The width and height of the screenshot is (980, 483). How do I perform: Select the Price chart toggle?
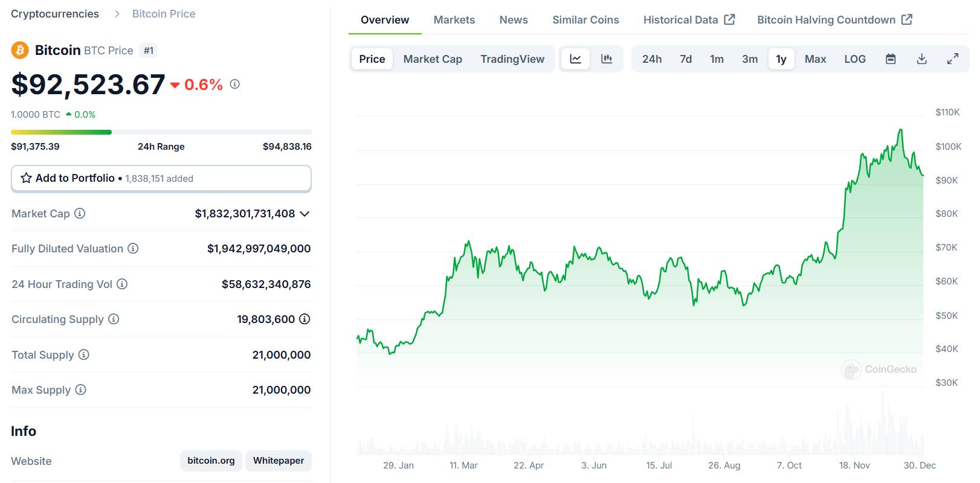(x=372, y=59)
